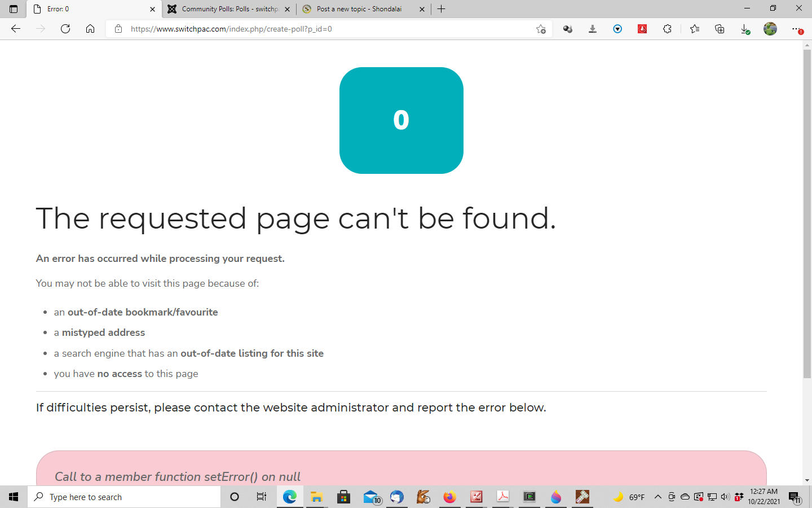Open a new browser tab
The width and height of the screenshot is (812, 508).
(x=442, y=9)
